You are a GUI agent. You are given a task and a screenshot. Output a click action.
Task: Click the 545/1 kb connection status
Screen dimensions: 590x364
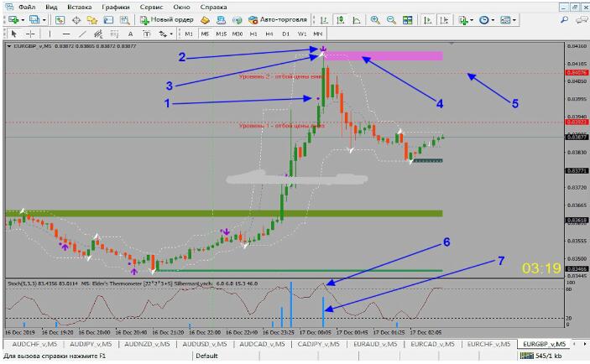[540, 356]
